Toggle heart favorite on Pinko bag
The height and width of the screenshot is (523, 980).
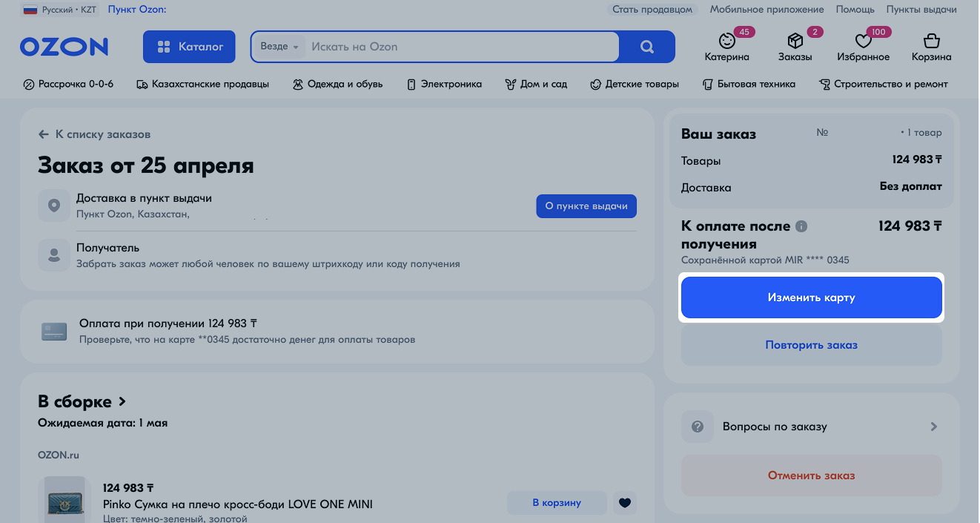point(624,503)
